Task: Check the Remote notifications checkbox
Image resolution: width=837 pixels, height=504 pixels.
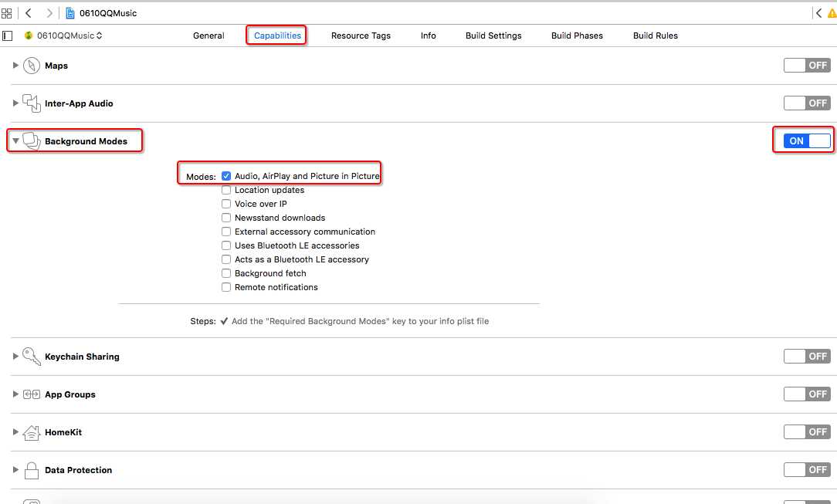Action: tap(226, 287)
